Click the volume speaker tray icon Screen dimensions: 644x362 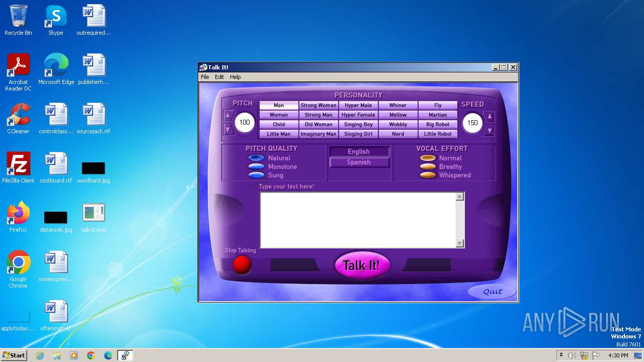(x=572, y=355)
